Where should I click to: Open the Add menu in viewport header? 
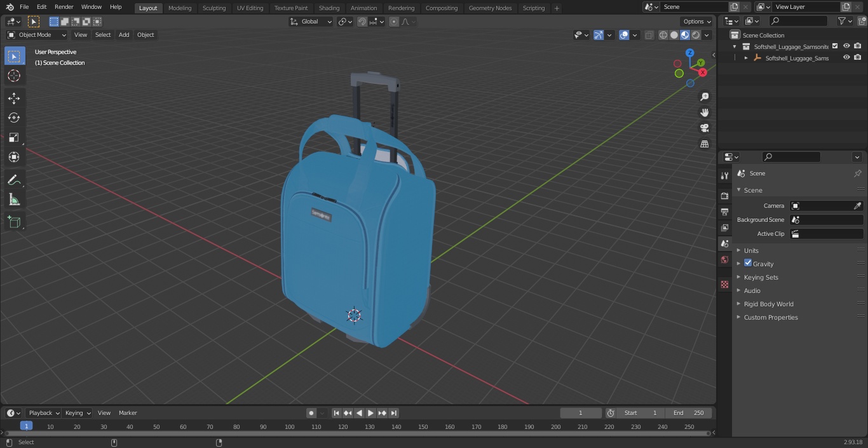(124, 35)
